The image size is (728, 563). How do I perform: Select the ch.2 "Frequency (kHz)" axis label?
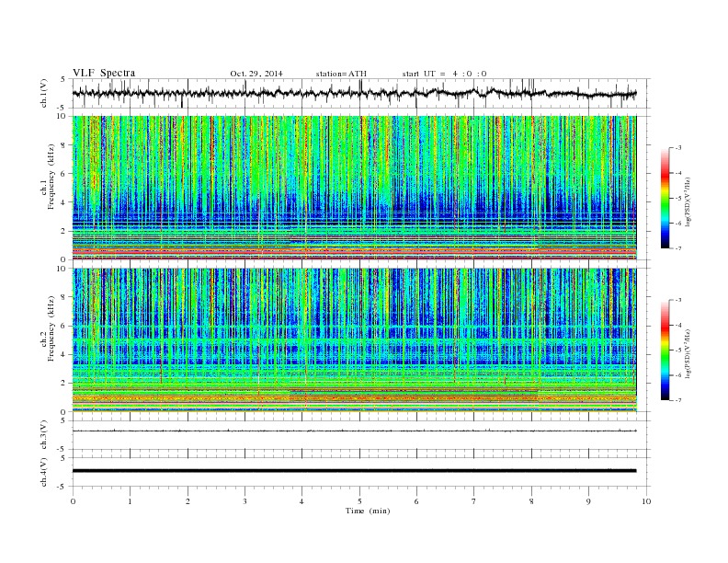pos(51,328)
